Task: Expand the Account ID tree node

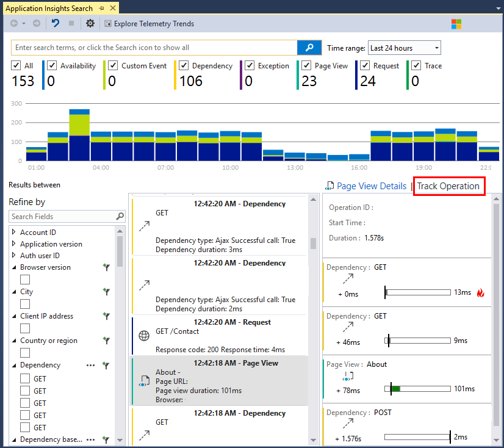Action: 14,233
